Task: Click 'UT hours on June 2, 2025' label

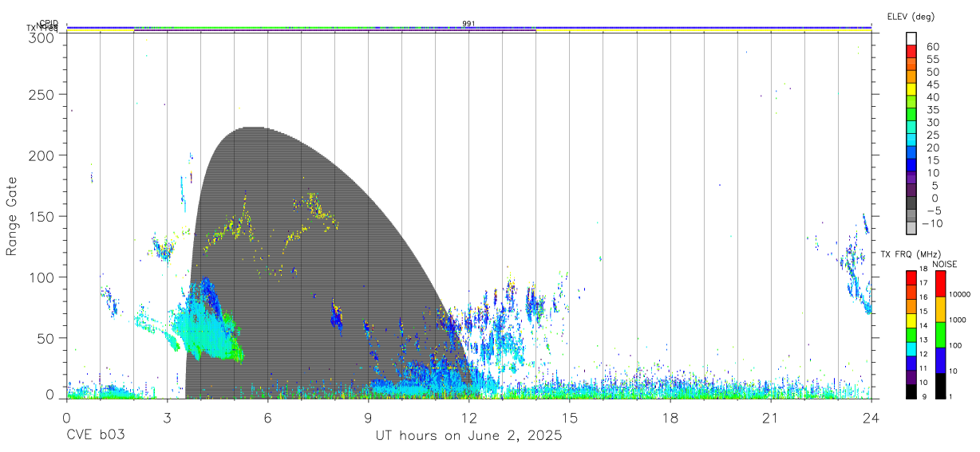Action: click(x=469, y=436)
